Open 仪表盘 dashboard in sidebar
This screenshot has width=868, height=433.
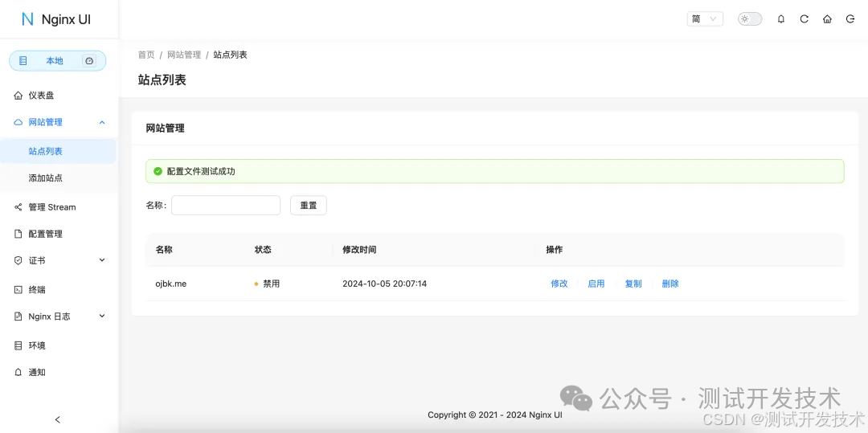pos(41,96)
